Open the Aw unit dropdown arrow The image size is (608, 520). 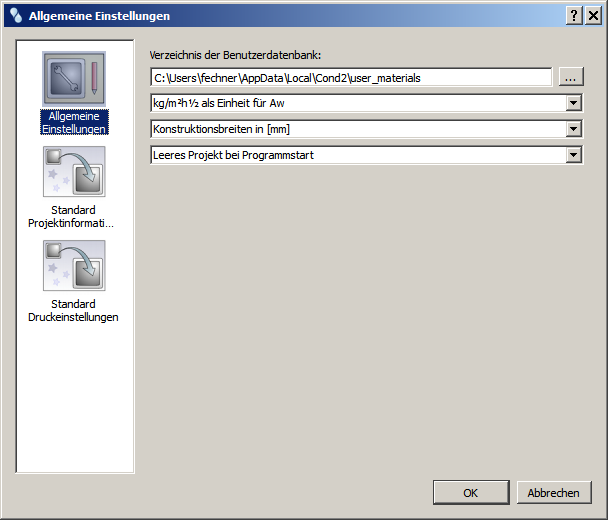(573, 103)
